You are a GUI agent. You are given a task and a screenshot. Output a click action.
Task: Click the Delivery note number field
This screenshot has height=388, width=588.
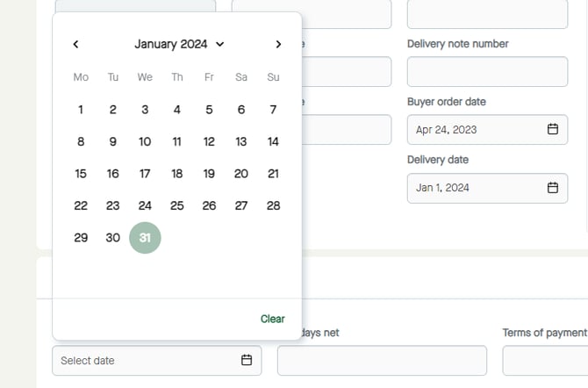[x=487, y=71]
